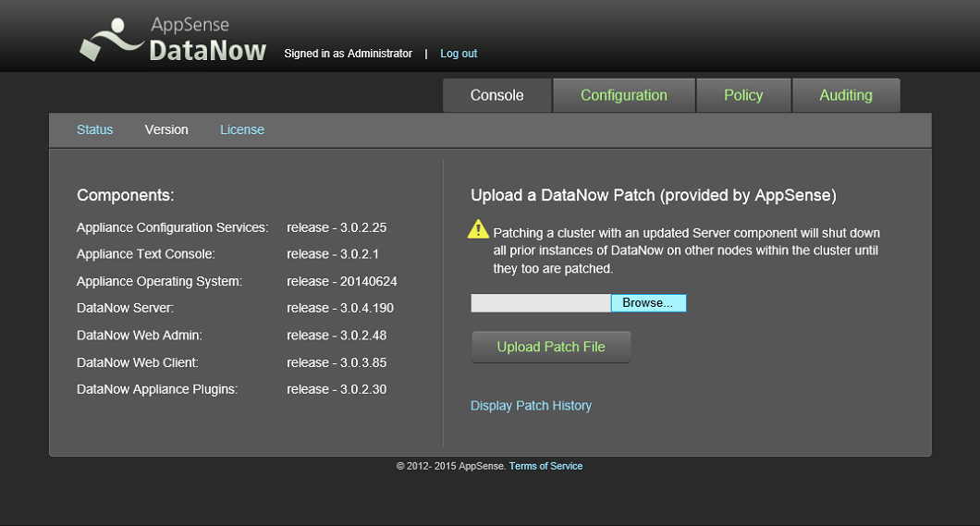Click the AppSense DataNow logo
Screen dimensions: 980x526
click(173, 40)
